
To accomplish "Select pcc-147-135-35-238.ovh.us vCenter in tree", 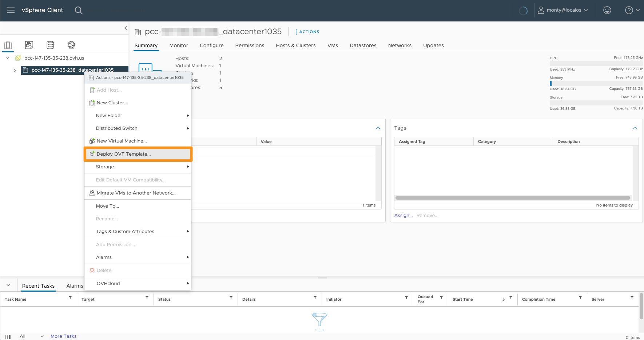I will coord(54,58).
